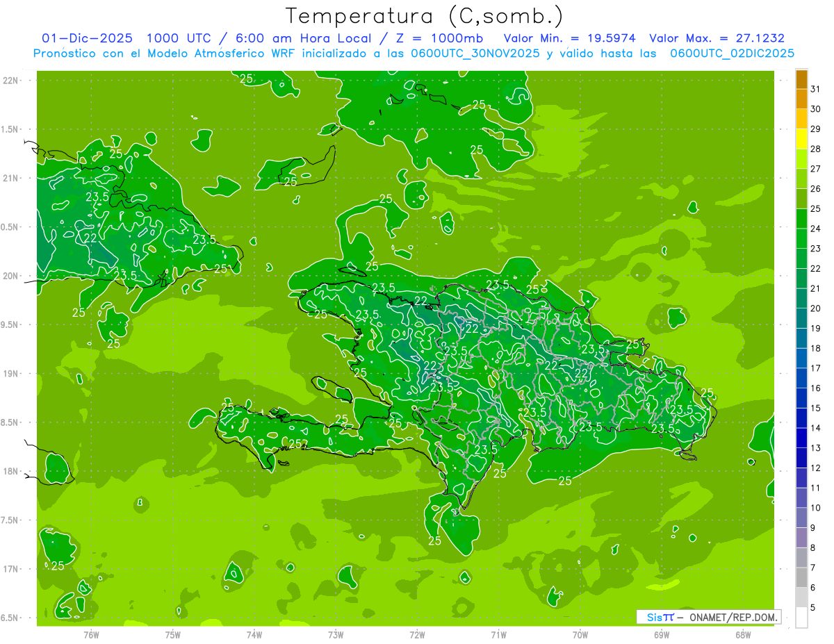Click the teal legend swatch between 19 and 20
Screen dimensions: 834x644
coord(801,318)
